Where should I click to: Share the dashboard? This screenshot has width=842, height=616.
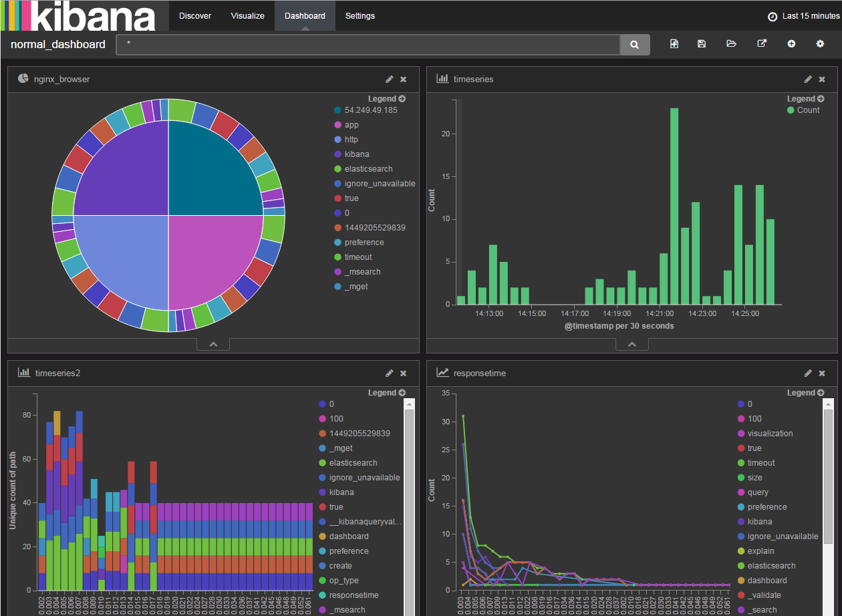761,43
